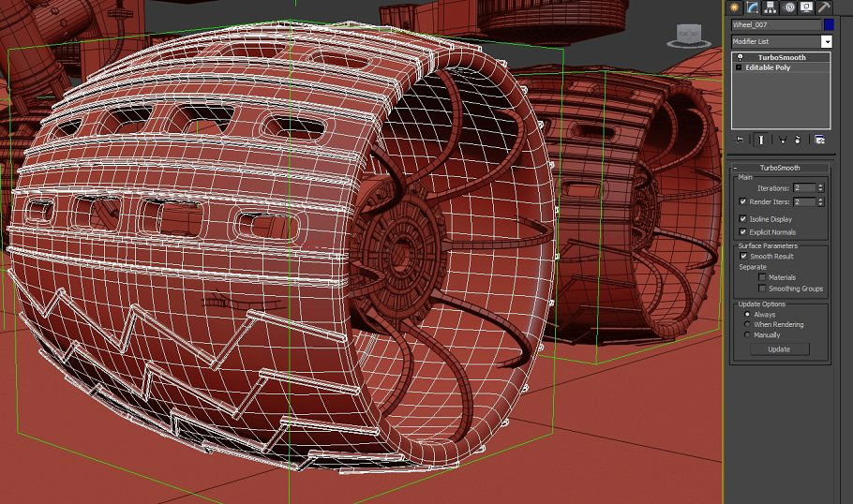Click the Pin Stack icon

[740, 140]
